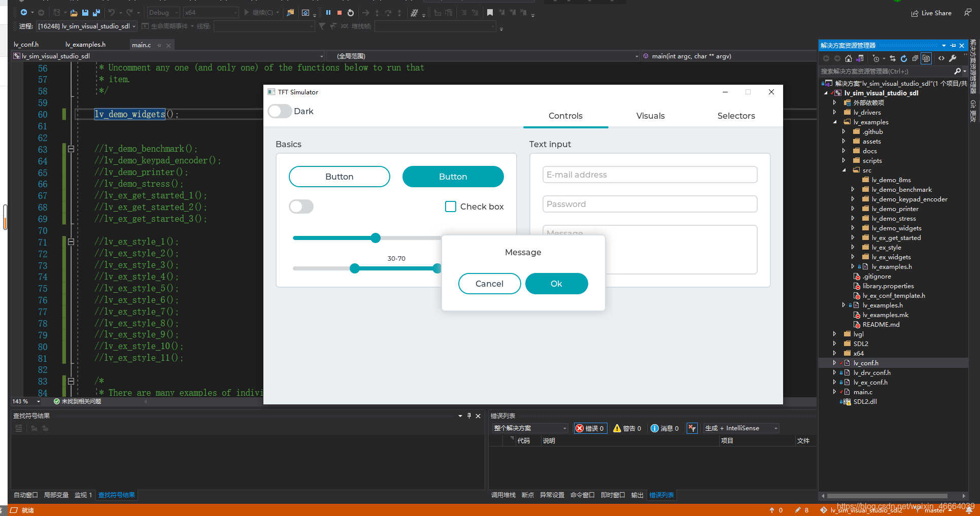980x516 pixels.
Task: Open Live Share
Action: coord(931,13)
